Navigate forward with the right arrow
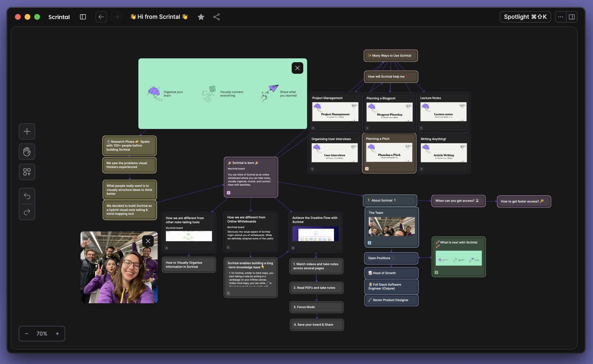Image resolution: width=593 pixels, height=364 pixels. (116, 17)
